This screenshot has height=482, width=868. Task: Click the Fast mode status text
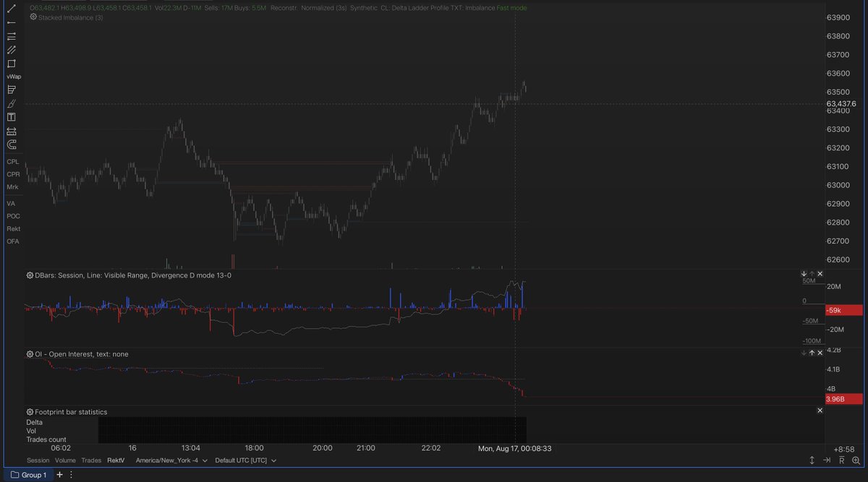511,7
